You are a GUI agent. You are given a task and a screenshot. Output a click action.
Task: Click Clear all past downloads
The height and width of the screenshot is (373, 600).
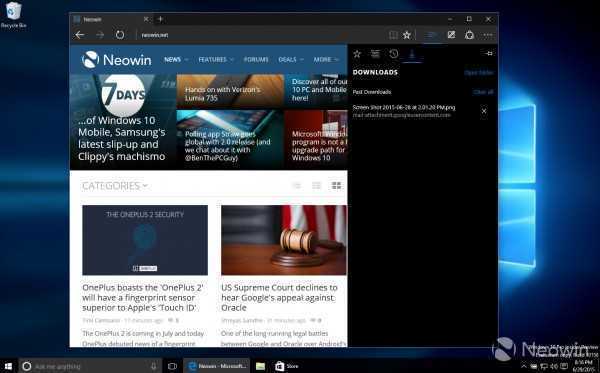coord(483,92)
